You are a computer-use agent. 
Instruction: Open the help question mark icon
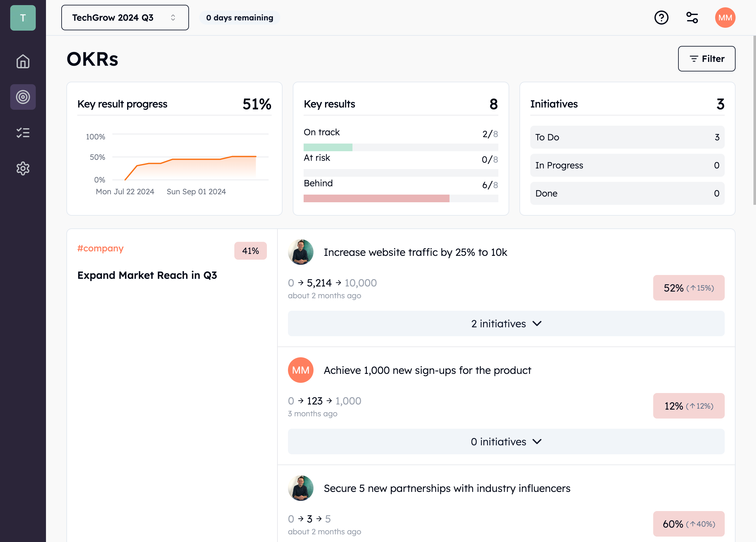(x=661, y=18)
